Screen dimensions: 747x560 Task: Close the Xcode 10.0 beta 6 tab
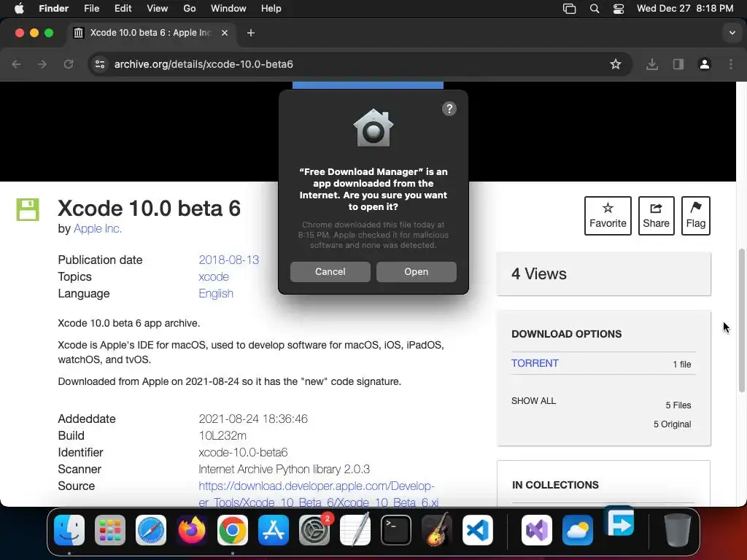coord(225,33)
